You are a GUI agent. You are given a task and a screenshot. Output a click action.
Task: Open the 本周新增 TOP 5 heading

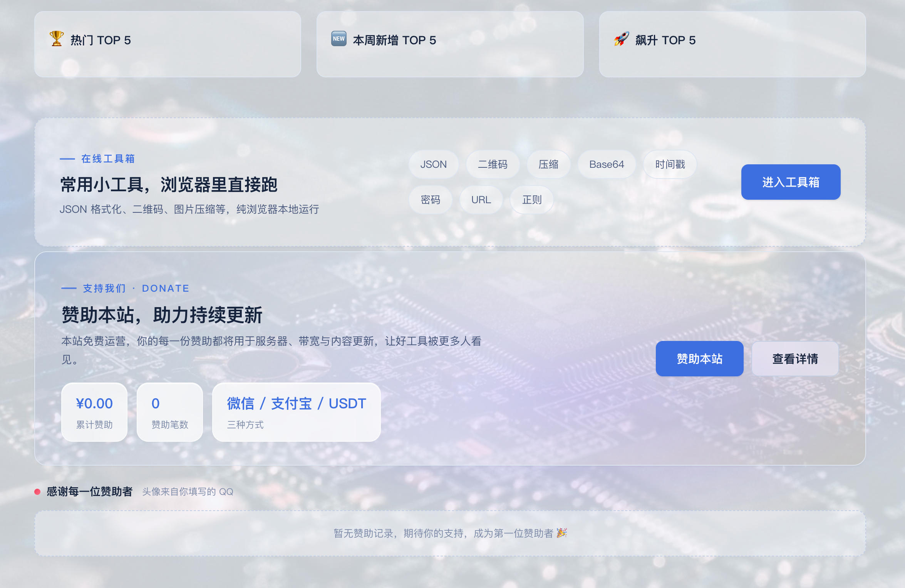(x=394, y=40)
